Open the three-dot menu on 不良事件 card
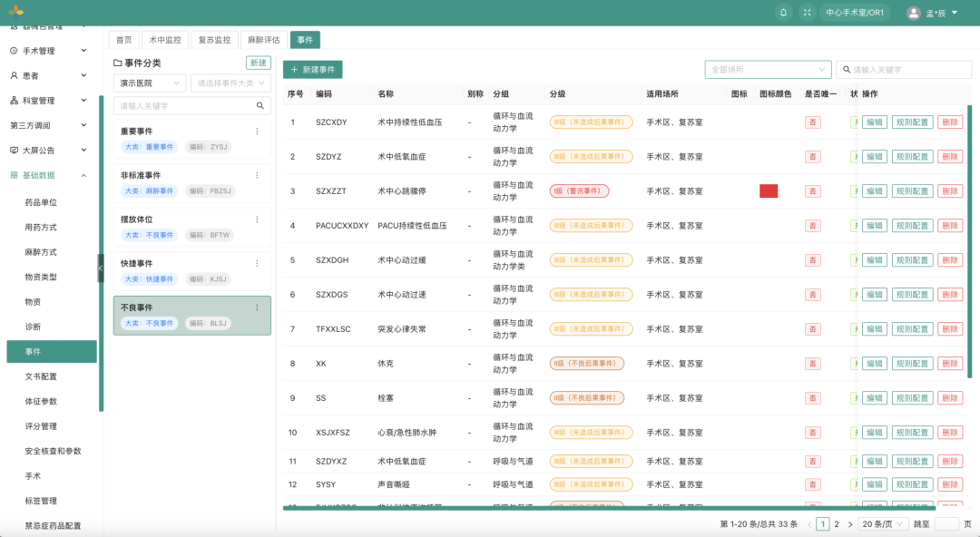Screen dimensions: 980x537 [257, 308]
